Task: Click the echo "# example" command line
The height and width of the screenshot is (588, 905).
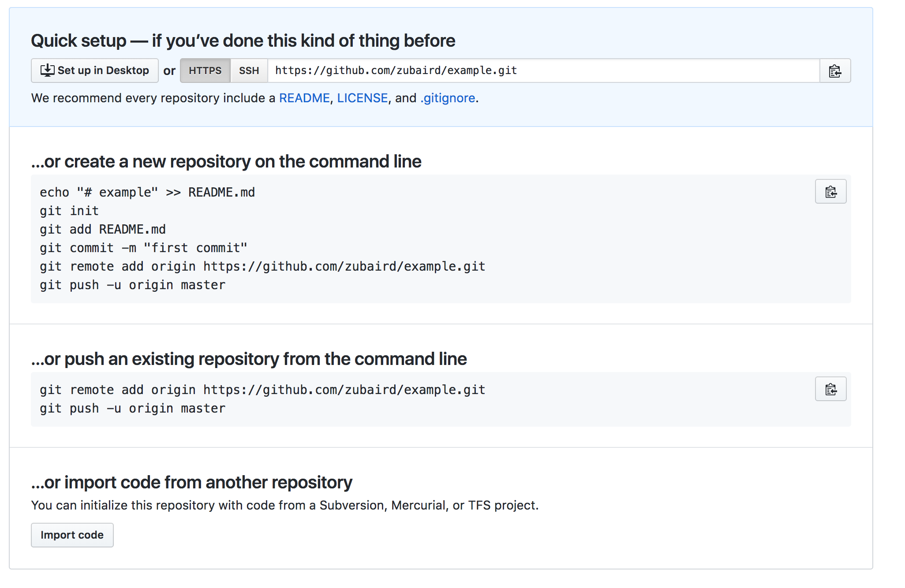Action: 147,193
